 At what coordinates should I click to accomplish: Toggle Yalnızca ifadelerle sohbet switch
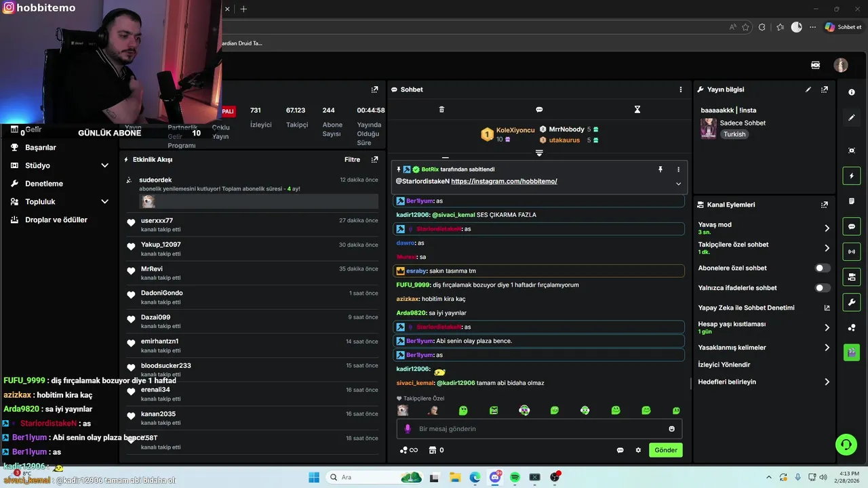tap(823, 288)
